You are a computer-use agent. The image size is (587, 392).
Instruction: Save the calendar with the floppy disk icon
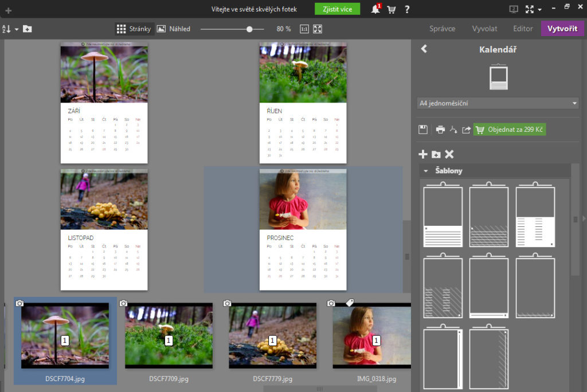(423, 130)
